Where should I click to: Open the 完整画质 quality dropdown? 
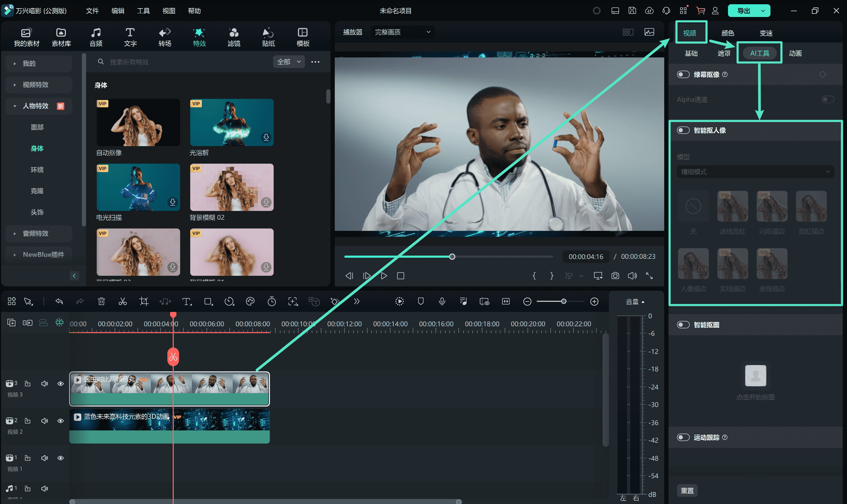tap(402, 32)
